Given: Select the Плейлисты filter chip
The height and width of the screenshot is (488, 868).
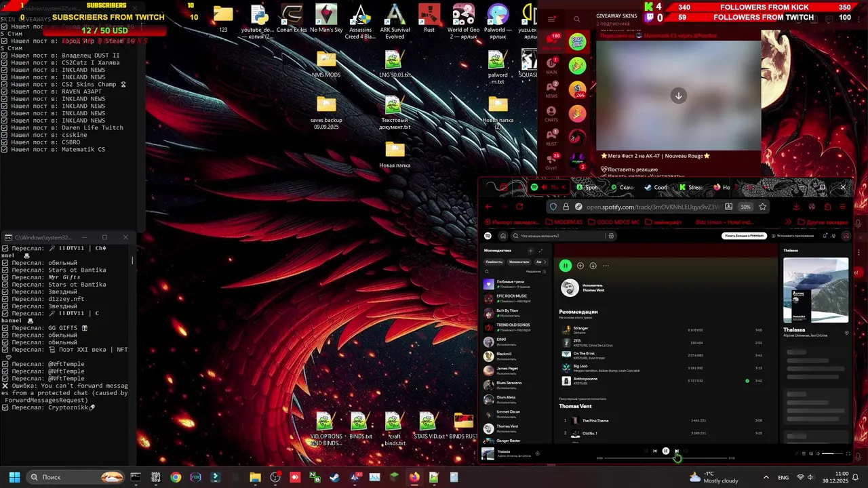Looking at the screenshot, I should coord(494,262).
